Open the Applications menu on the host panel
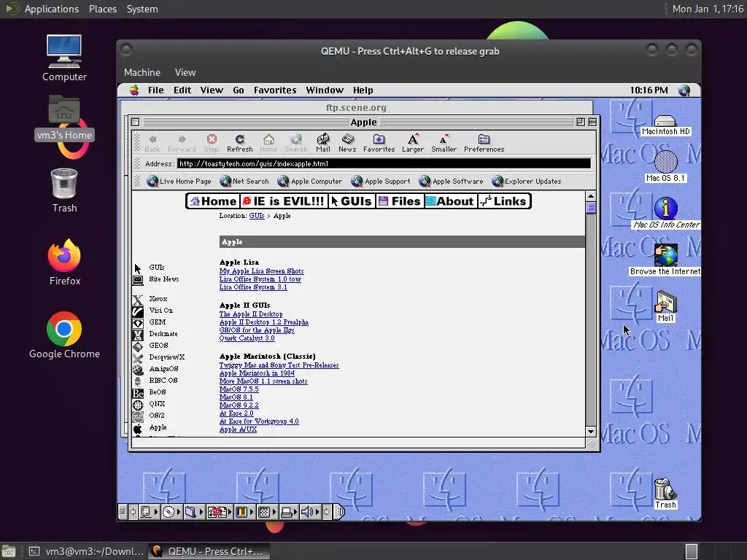The height and width of the screenshot is (560, 747). 52,9
